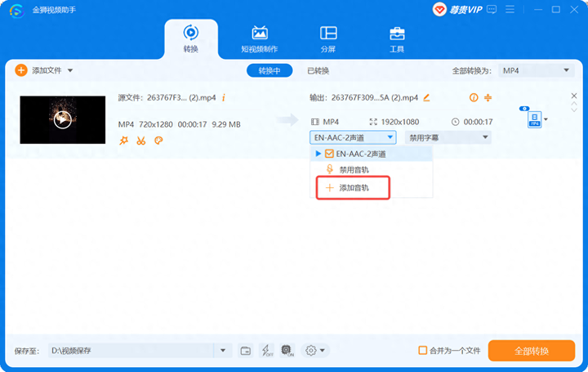Open the hamburger main menu
588x372 pixels.
click(x=510, y=10)
